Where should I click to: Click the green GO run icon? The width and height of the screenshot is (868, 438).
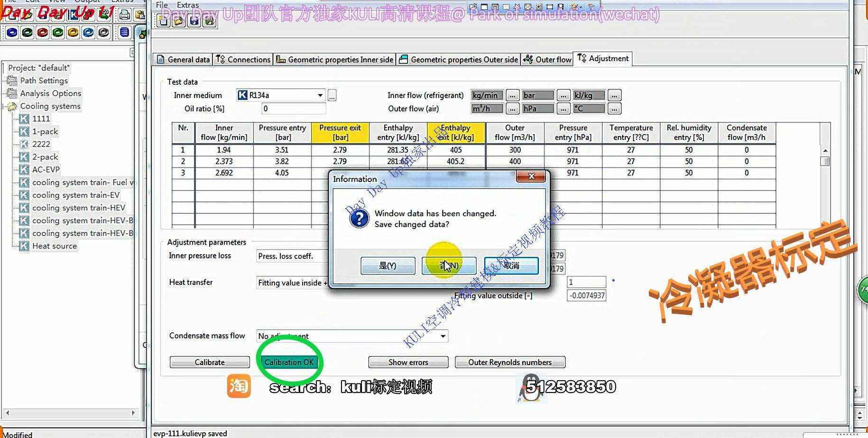[x=104, y=14]
